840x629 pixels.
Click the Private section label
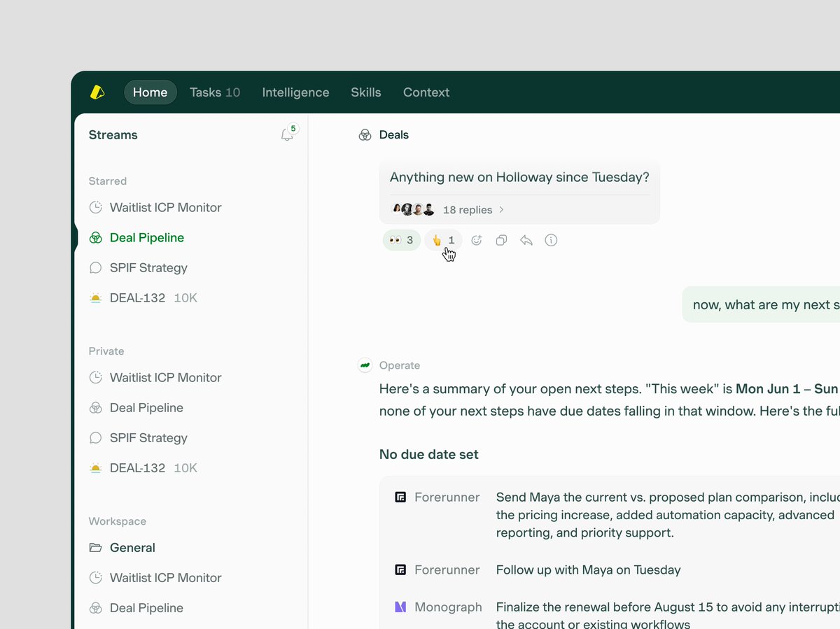point(106,351)
